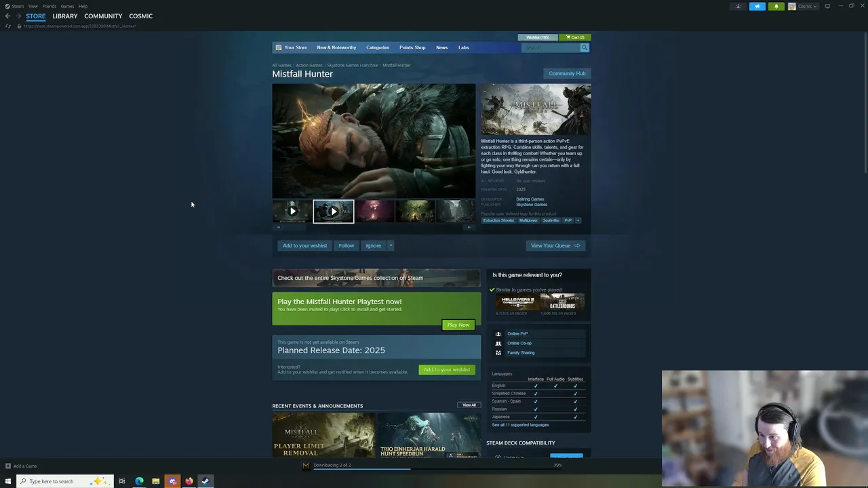Open the green notifications bell
Screen dimensions: 868x488
(776, 6)
